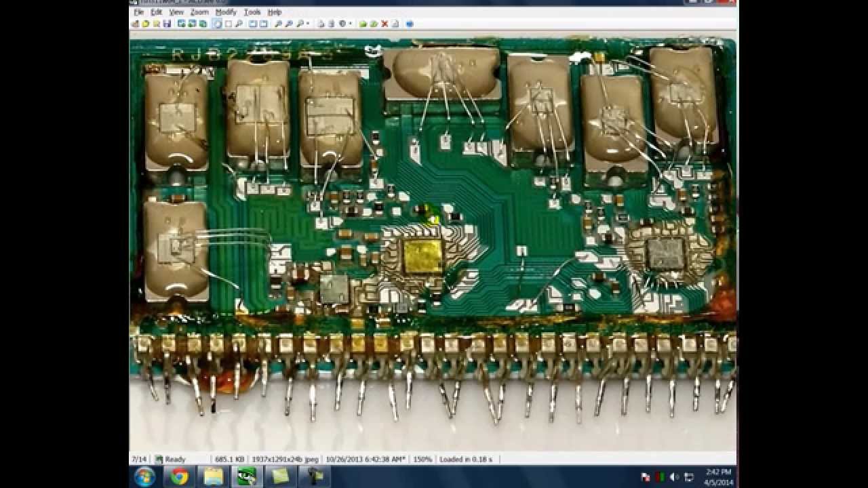The image size is (868, 488).
Task: Click the '150%' zoom level entry
Action: pos(422,459)
